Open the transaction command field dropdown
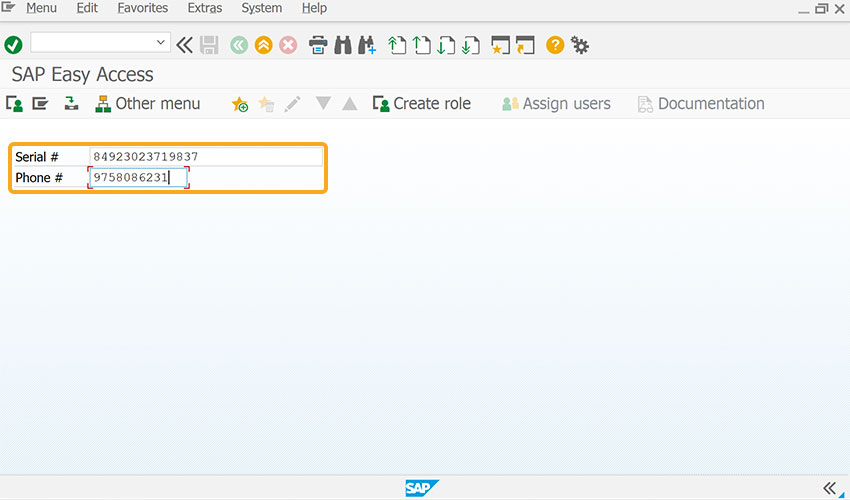The image size is (850, 500). click(160, 42)
